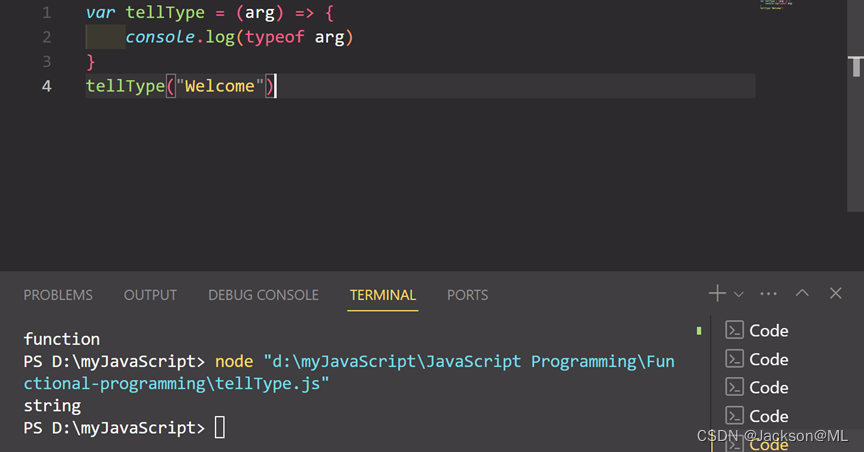This screenshot has height=452, width=864.
Task: Switch to the PROBLEMS tab
Action: [x=58, y=295]
